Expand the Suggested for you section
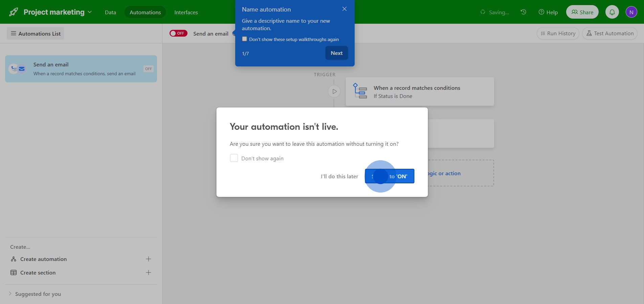Viewport: 644px width, 304px height. (x=10, y=294)
